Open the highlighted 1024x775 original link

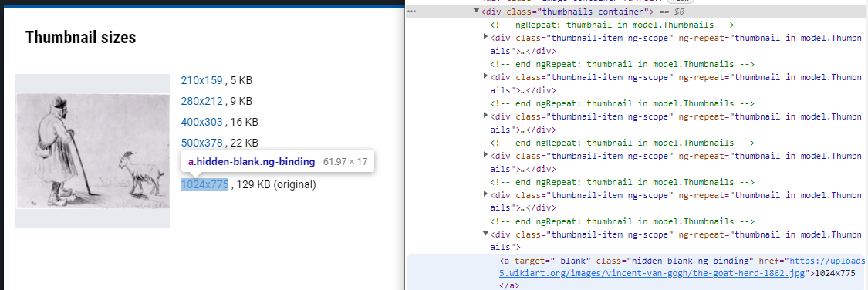[x=204, y=185]
